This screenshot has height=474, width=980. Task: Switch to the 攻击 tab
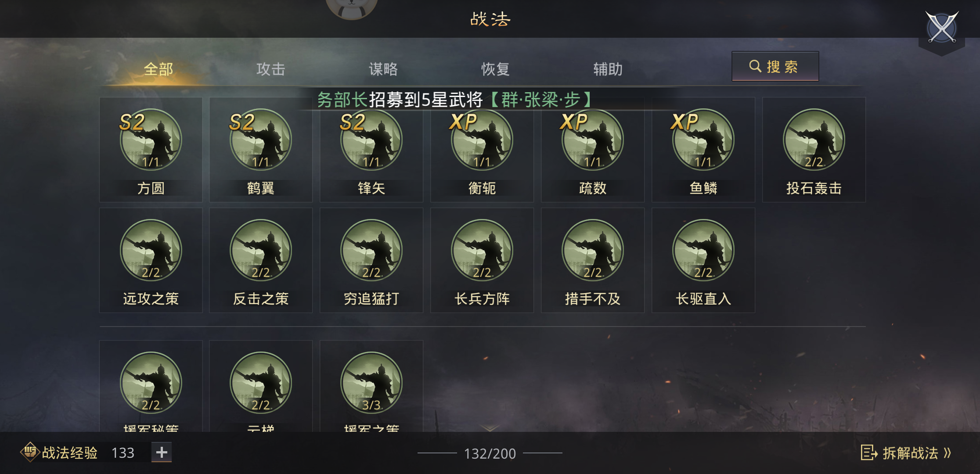[271, 69]
